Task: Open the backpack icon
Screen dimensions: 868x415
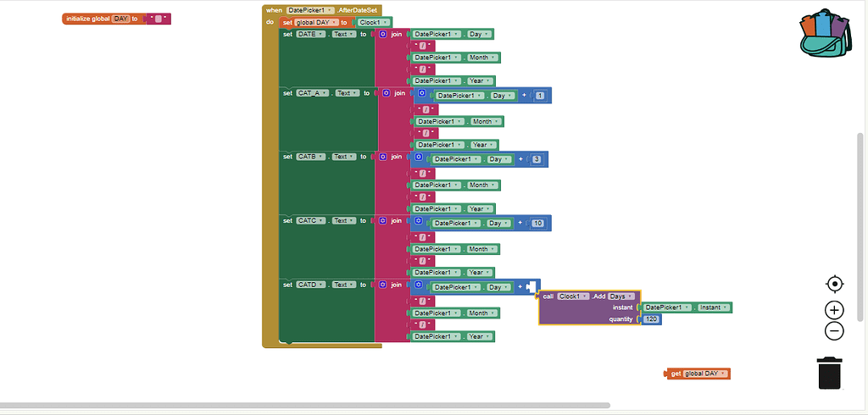Action: tap(824, 36)
